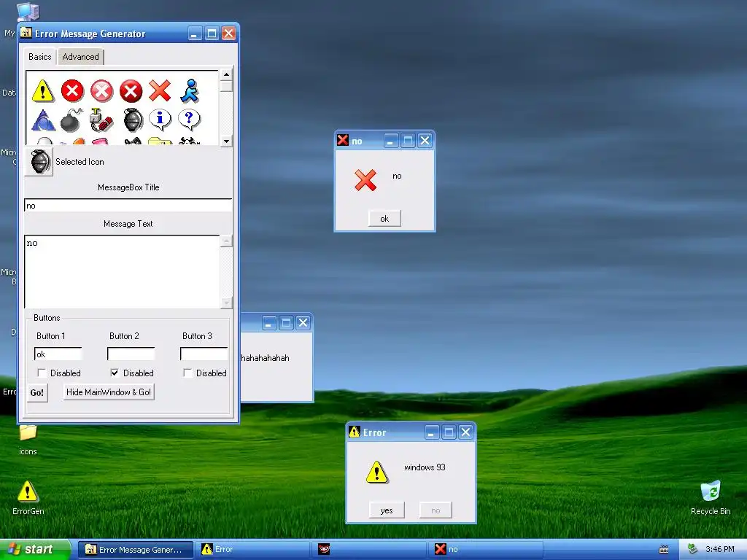Switch to the no taskbar item
Viewport: 747px width, 560px height.
tap(486, 549)
